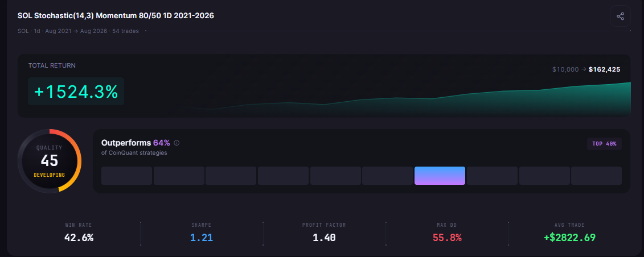Click the subtitle showing 54 trades
Viewport: 644px width, 257px height.
click(78, 31)
